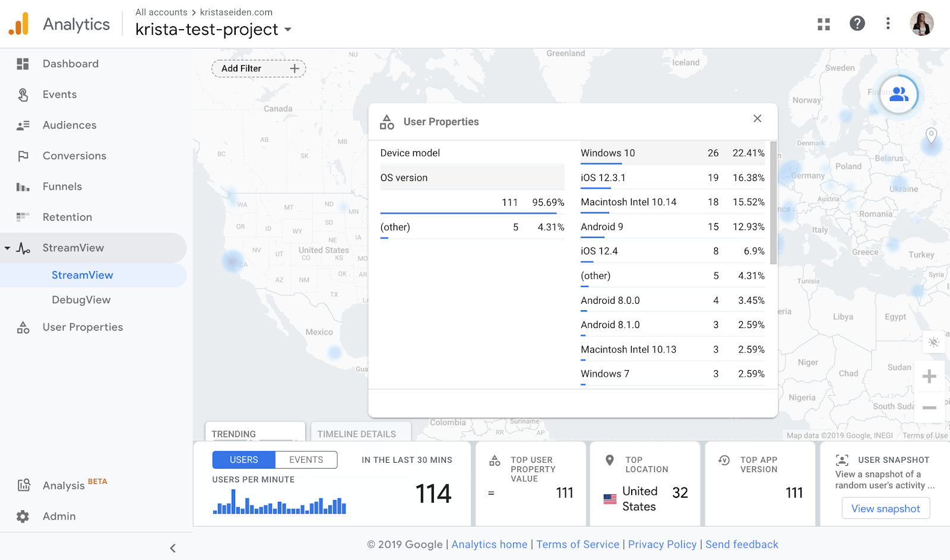950x560 pixels.
Task: Close the User Properties panel
Action: (x=757, y=119)
